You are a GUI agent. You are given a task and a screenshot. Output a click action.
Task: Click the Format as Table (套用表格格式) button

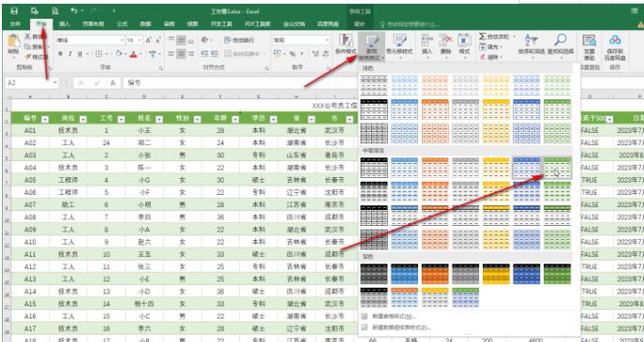pos(371,46)
